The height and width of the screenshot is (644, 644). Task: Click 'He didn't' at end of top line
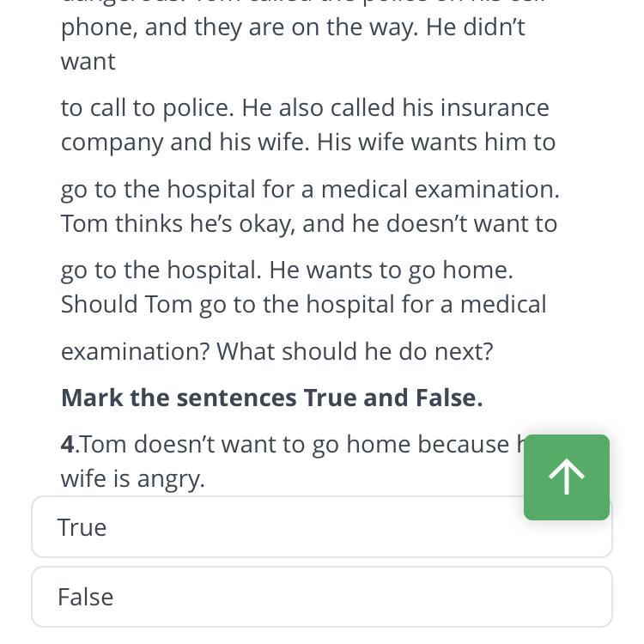pos(476,27)
